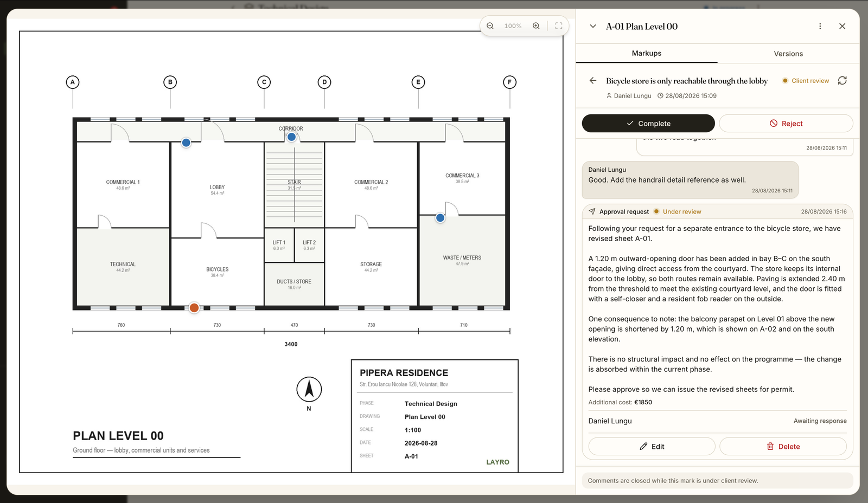Mark the markup as Complete
This screenshot has height=503, width=868.
pos(648,124)
